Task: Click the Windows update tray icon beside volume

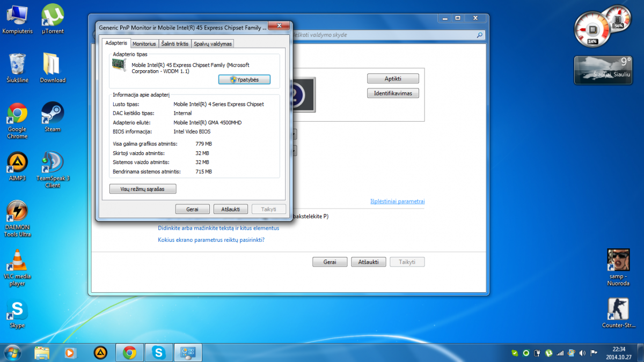Action: [572, 353]
